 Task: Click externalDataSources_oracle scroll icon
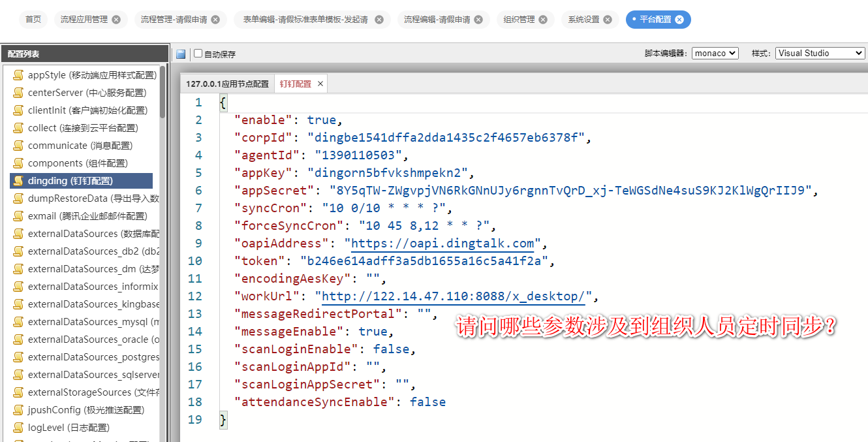click(x=18, y=339)
